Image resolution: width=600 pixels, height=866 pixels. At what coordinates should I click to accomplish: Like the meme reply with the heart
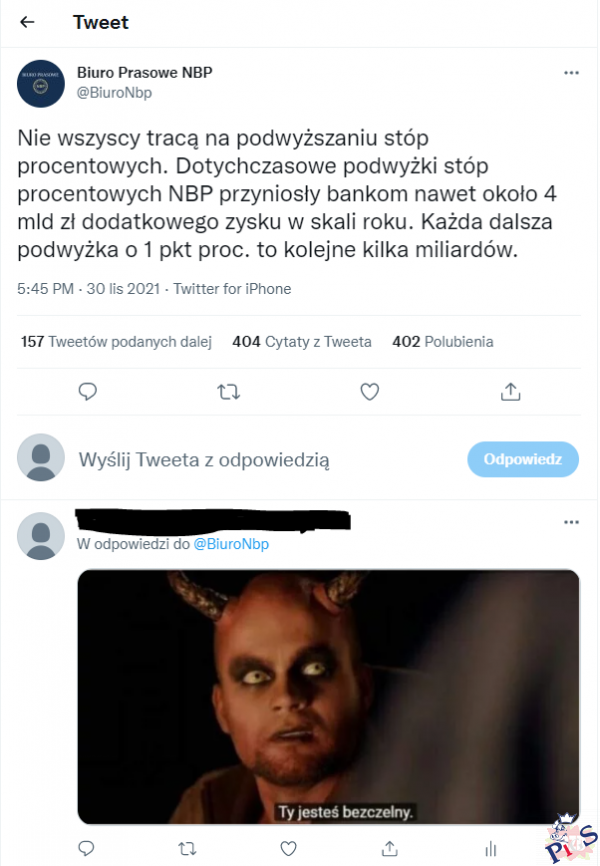tap(288, 848)
